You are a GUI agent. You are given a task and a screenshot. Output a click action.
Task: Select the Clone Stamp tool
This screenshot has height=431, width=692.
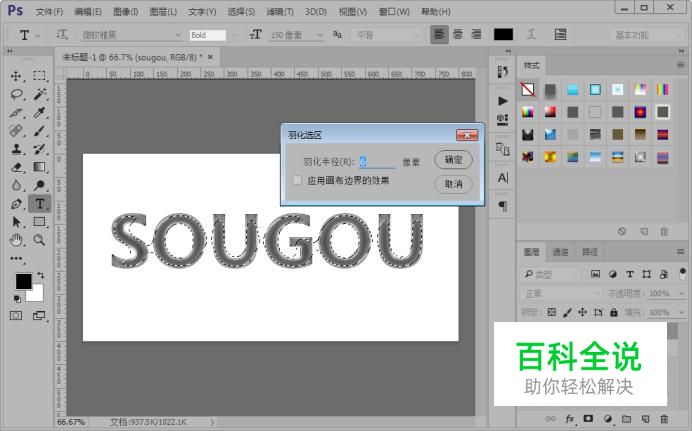pyautogui.click(x=16, y=149)
